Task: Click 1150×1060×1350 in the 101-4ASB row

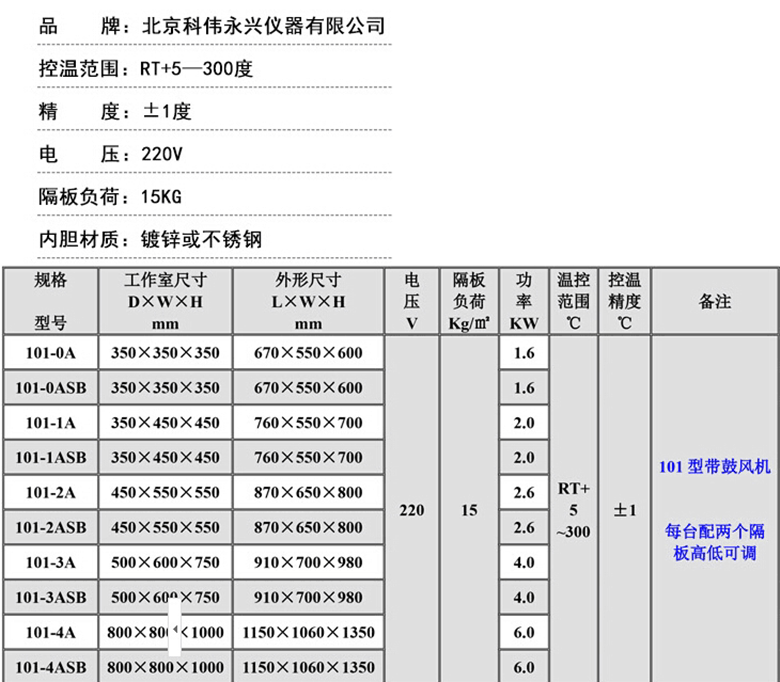Action: point(308,667)
